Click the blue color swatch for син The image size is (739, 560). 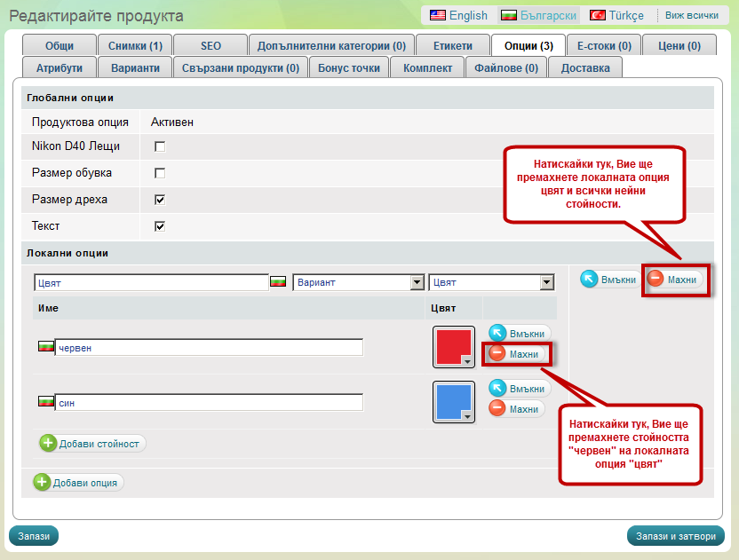[x=451, y=399]
